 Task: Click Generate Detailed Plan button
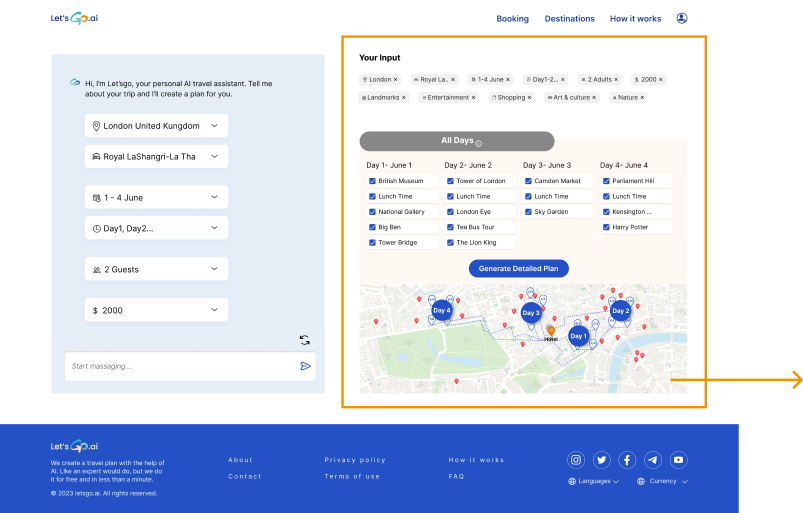(518, 268)
